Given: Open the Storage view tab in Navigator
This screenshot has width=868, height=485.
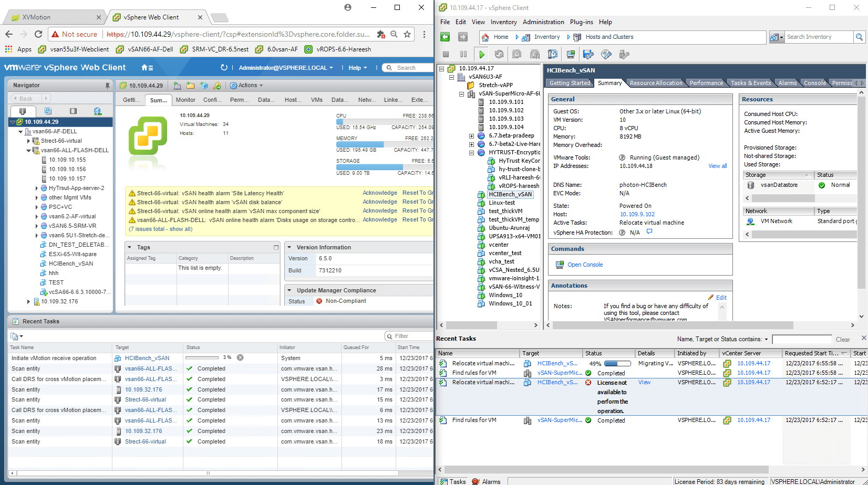Looking at the screenshot, I should coord(73,111).
